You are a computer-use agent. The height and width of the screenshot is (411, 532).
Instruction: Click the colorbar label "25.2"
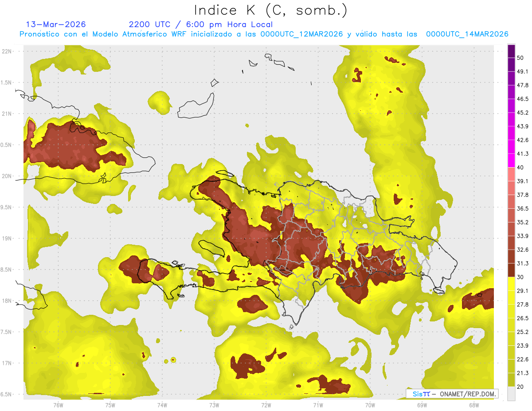[x=523, y=332]
